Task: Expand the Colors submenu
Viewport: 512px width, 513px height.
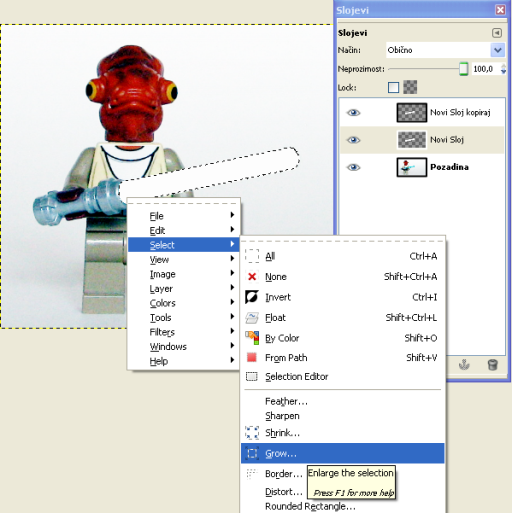Action: point(232,302)
